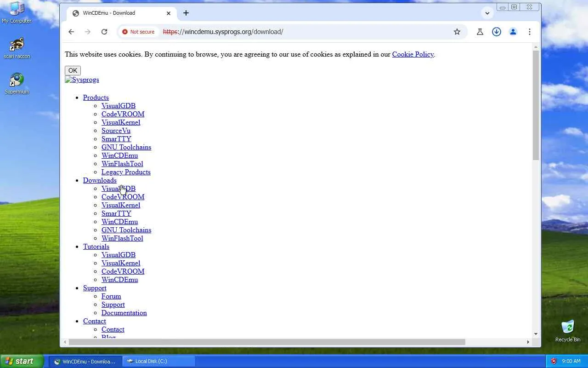
Task: Open the top-level Contact menu link
Action: (94, 321)
